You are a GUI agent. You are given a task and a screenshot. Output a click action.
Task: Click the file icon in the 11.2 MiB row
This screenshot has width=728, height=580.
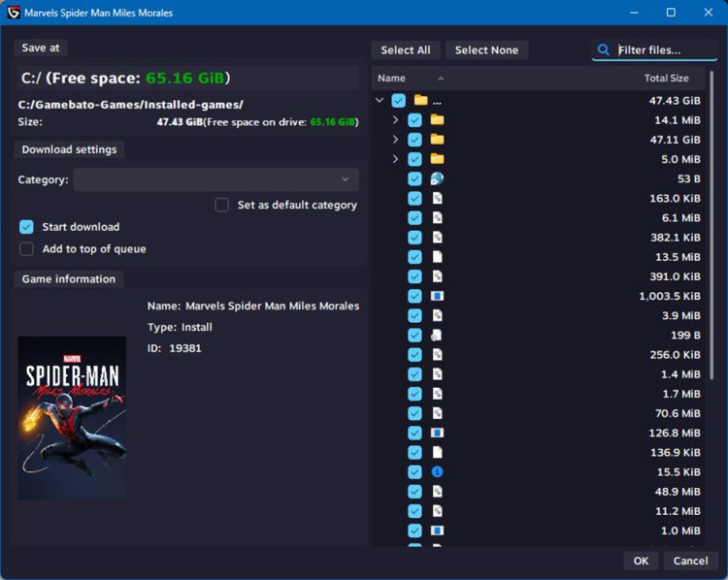pyautogui.click(x=437, y=511)
